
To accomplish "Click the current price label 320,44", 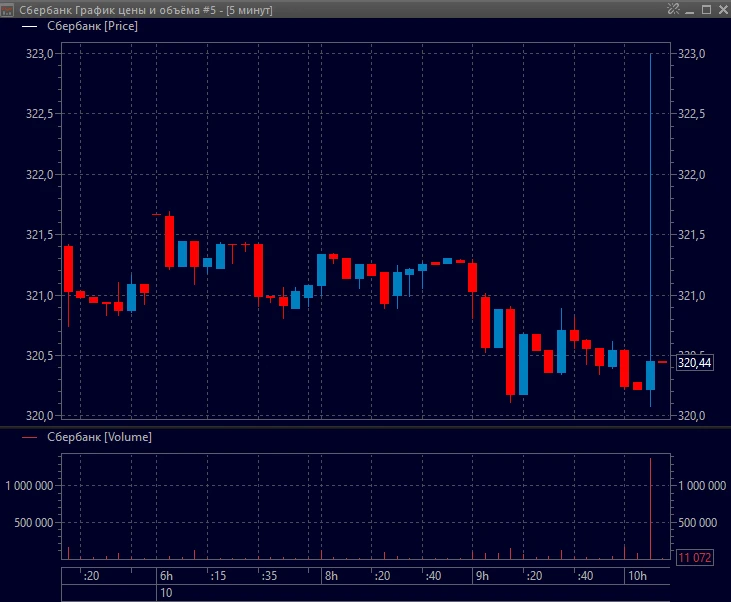I will [x=695, y=363].
